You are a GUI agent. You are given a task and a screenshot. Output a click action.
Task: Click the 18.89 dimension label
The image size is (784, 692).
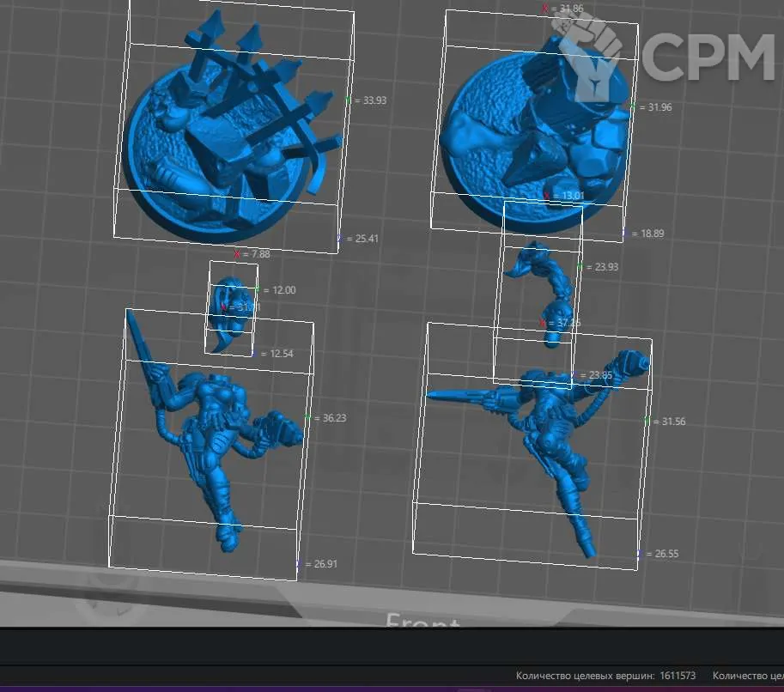point(652,233)
